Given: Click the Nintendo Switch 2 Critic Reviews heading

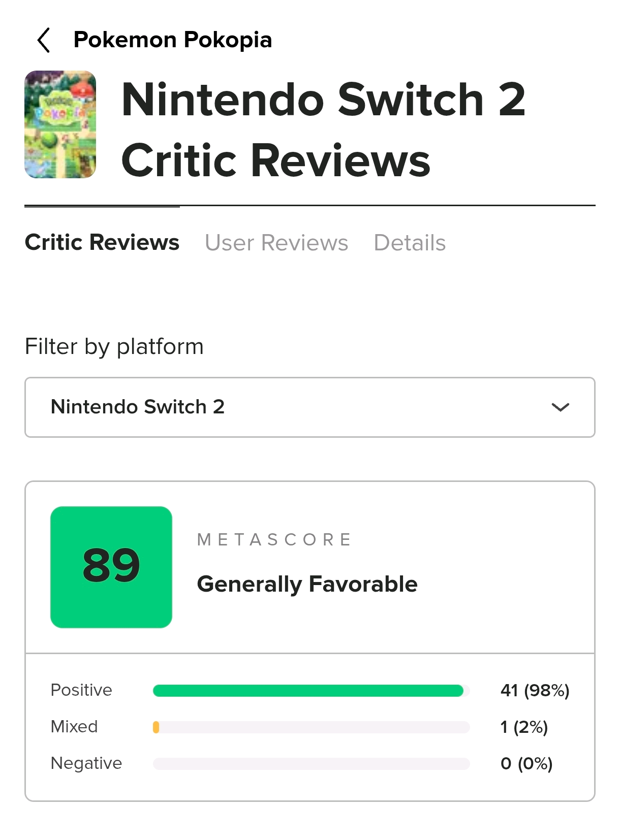Looking at the screenshot, I should pos(324,130).
